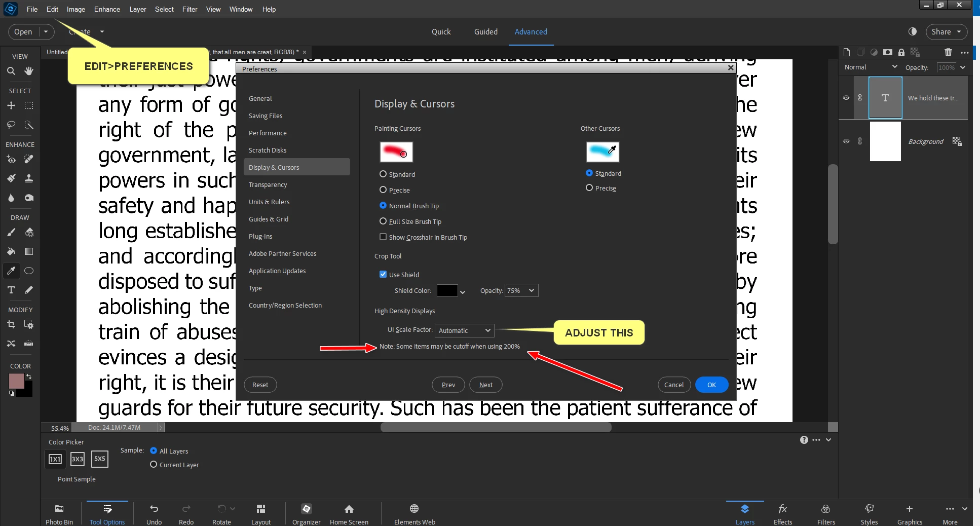Select the Ellipse shape tool
The height and width of the screenshot is (526, 980).
coord(29,271)
